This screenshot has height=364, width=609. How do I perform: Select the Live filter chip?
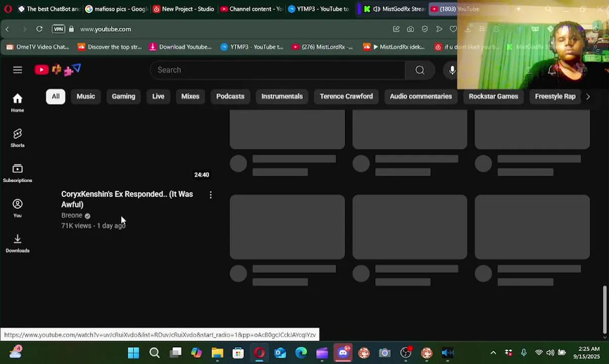[x=158, y=96]
